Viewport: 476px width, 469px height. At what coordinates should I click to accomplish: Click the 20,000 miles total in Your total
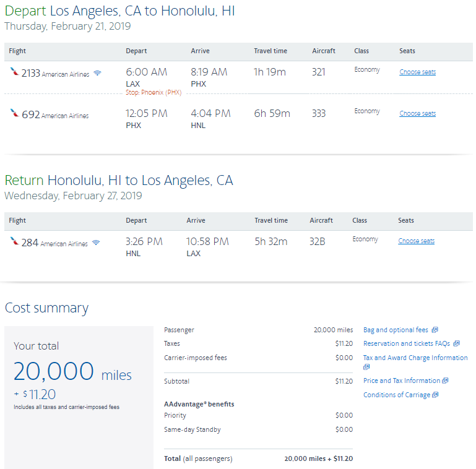click(72, 371)
